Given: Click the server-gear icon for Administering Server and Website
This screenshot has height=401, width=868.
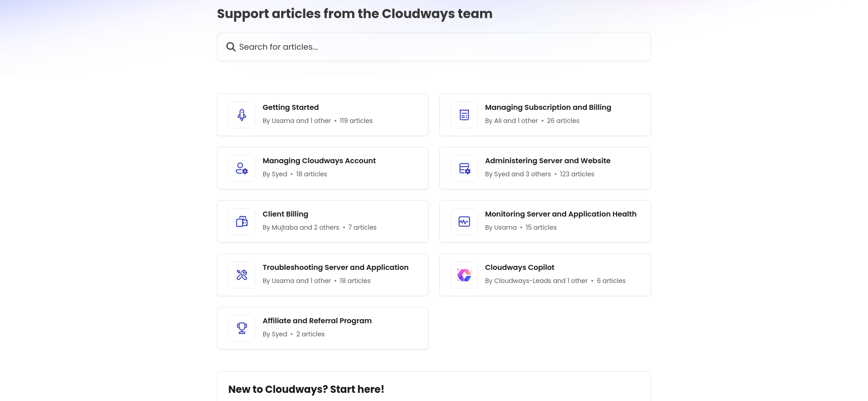Looking at the screenshot, I should [464, 168].
